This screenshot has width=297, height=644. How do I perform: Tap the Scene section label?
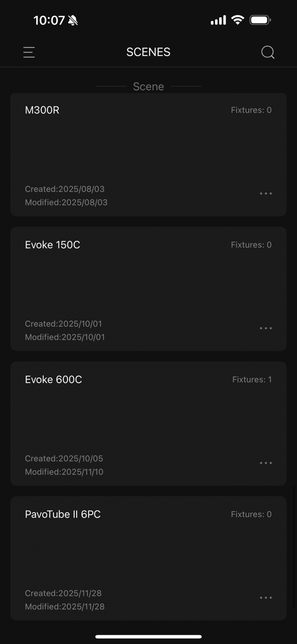148,86
